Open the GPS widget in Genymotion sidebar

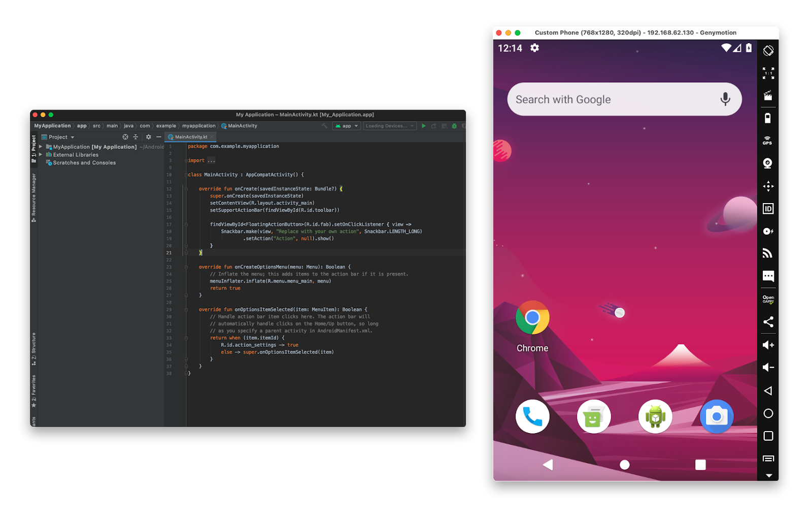click(768, 141)
